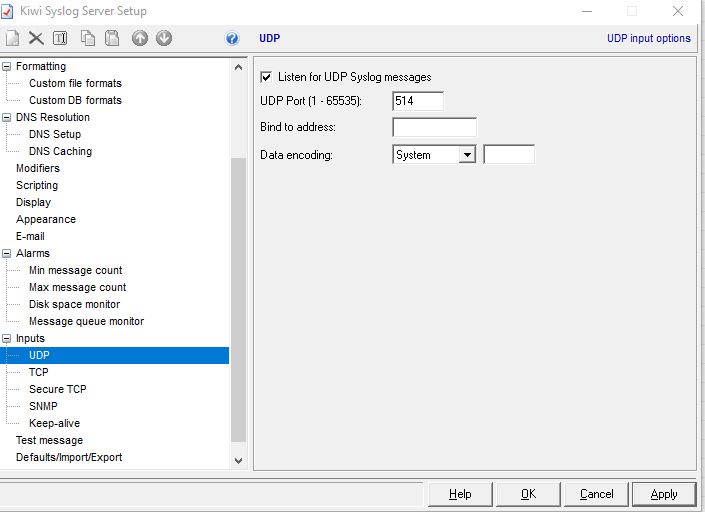The width and height of the screenshot is (705, 512).
Task: Click the Rename toolbar icon
Action: (60, 38)
